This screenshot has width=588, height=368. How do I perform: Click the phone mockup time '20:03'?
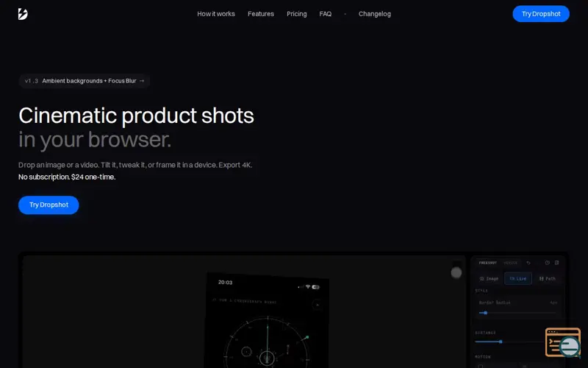226,283
